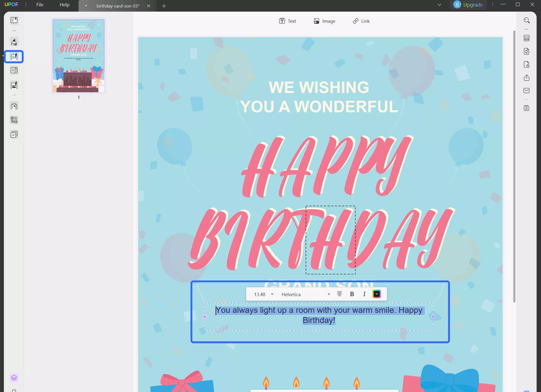Toggle Bold formatting for selected text

352,294
